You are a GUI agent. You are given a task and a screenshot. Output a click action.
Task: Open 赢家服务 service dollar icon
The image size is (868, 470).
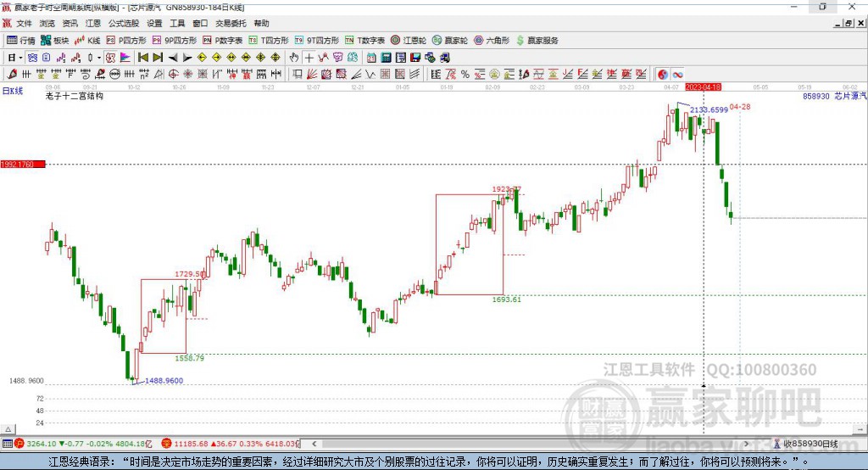(537, 41)
